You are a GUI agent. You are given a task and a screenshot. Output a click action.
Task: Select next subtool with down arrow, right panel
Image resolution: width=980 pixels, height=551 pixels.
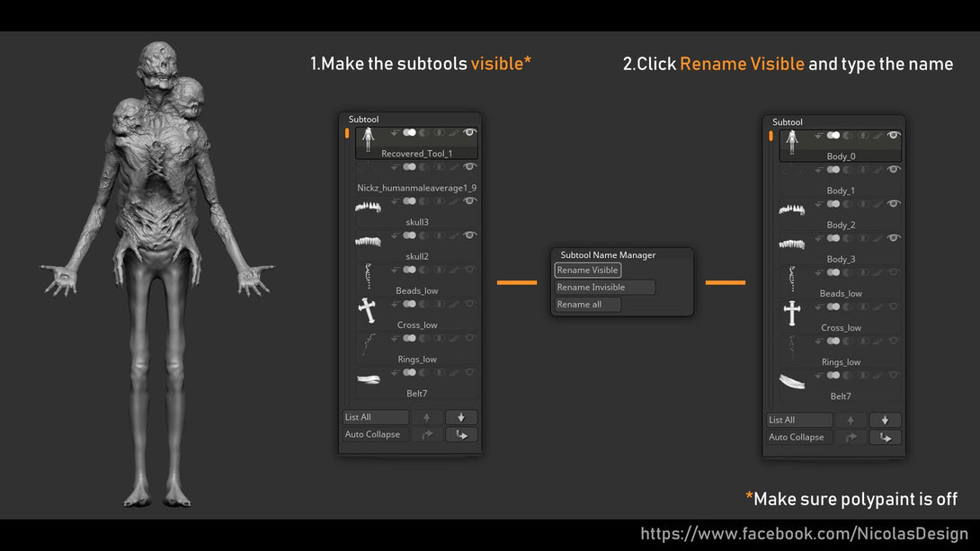point(885,420)
